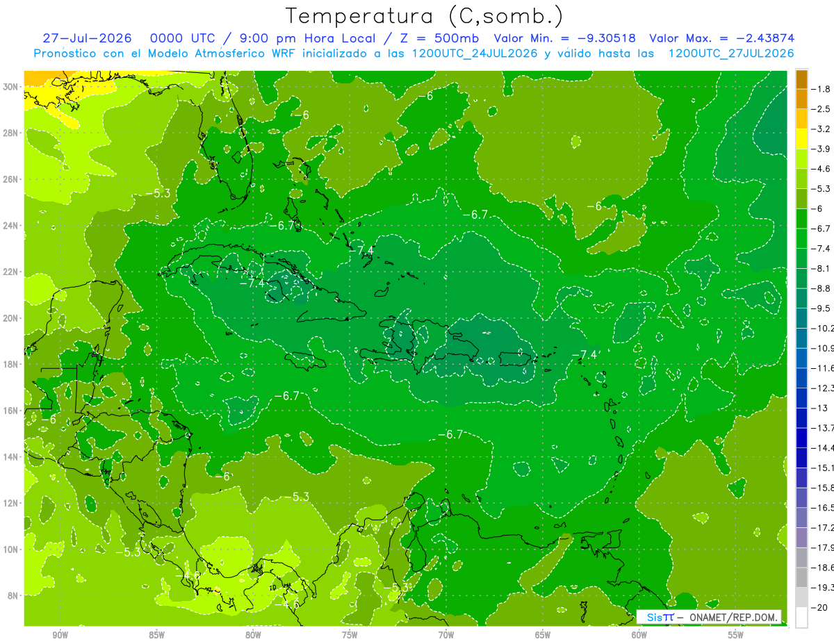The image size is (834, 644).
Task: Click the 'Sisπ' logo text
Action: [660, 617]
